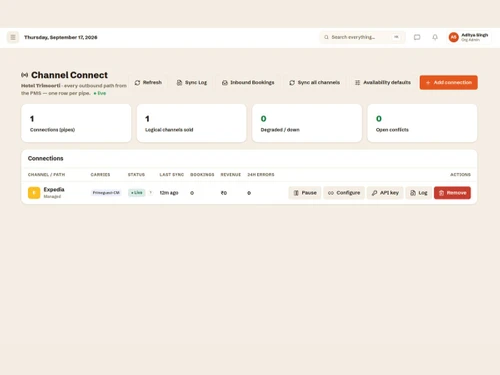Click the Connections section heading
Viewport: 500px width, 375px height.
pyautogui.click(x=46, y=158)
